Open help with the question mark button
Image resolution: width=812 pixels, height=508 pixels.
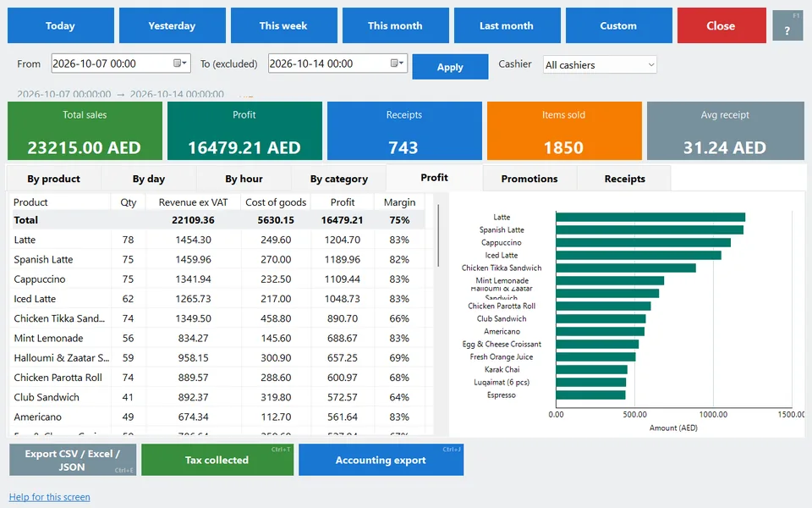click(x=787, y=25)
